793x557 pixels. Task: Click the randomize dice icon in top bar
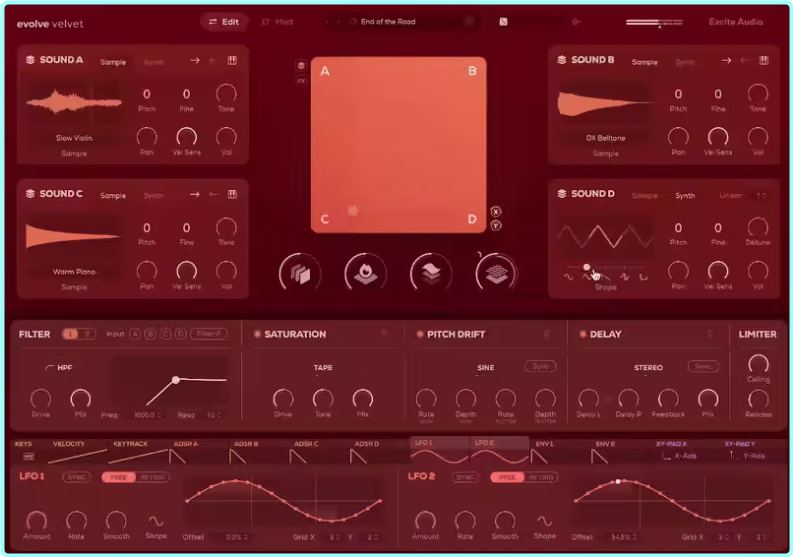tap(503, 22)
